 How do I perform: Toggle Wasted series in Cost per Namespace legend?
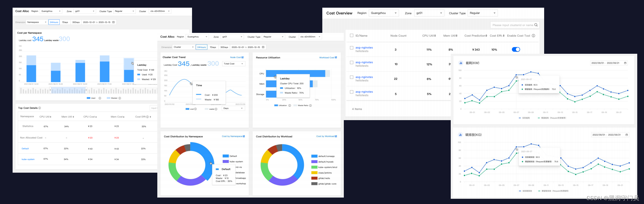pyautogui.click(x=112, y=98)
